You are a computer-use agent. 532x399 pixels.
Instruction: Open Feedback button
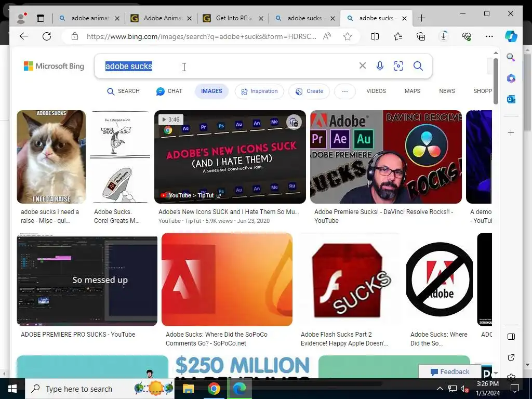[449, 372]
